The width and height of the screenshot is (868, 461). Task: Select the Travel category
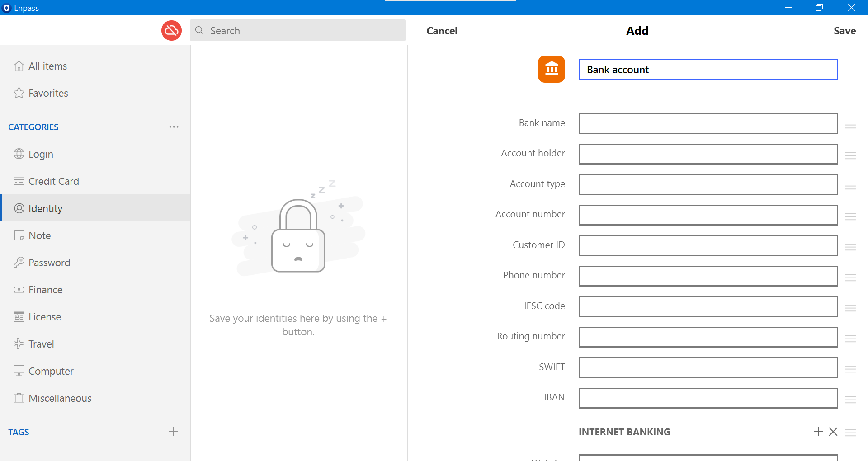(41, 343)
